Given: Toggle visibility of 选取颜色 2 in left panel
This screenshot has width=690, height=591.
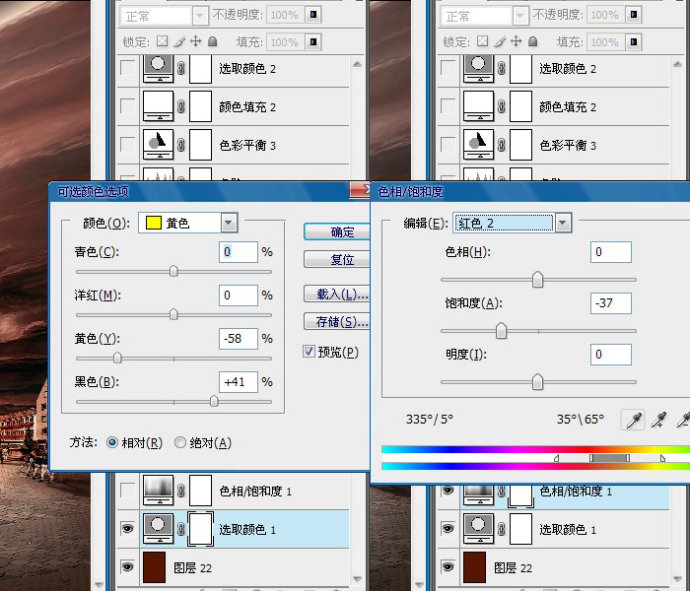Looking at the screenshot, I should pyautogui.click(x=128, y=68).
